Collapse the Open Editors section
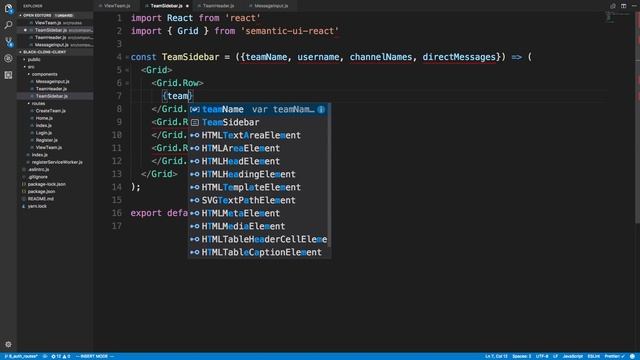The image size is (640, 360). tap(55, 16)
